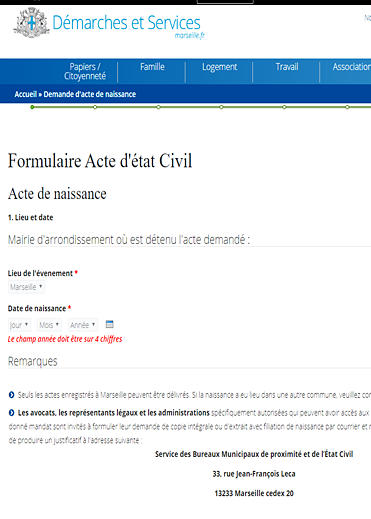Click the 'Acte de naissance' heading

point(57,194)
